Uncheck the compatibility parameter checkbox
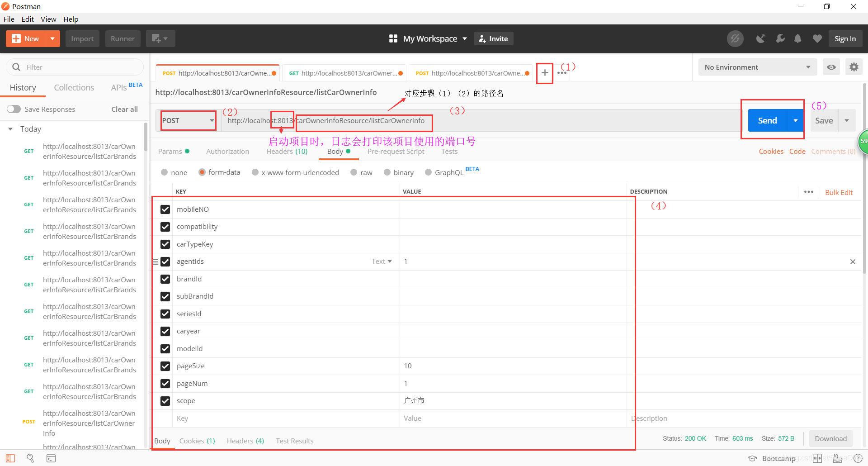This screenshot has width=868, height=466. 165,227
